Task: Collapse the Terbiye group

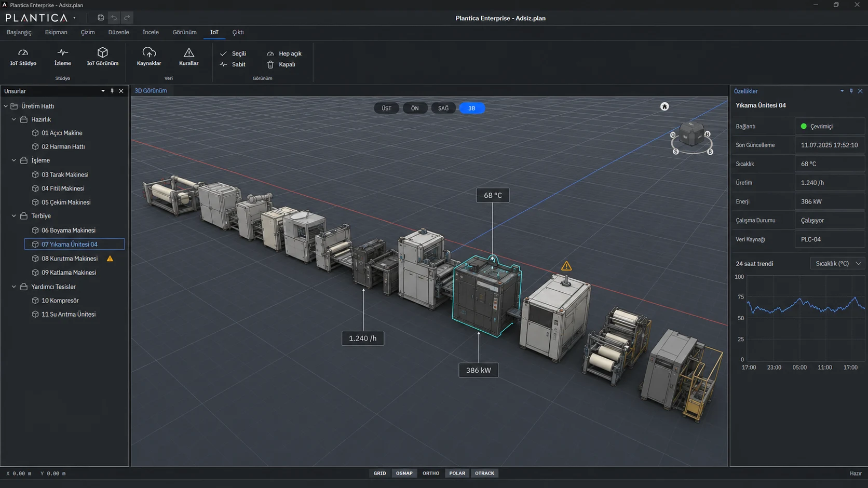Action: pos(14,216)
